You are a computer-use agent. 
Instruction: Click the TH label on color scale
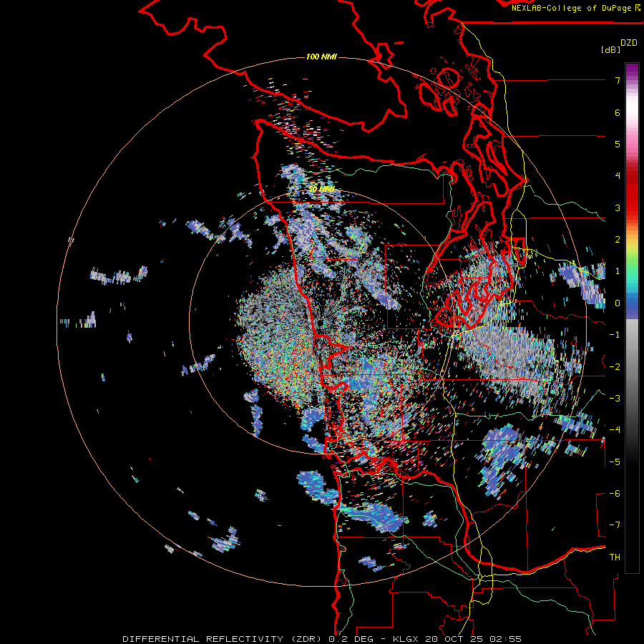[x=615, y=557]
